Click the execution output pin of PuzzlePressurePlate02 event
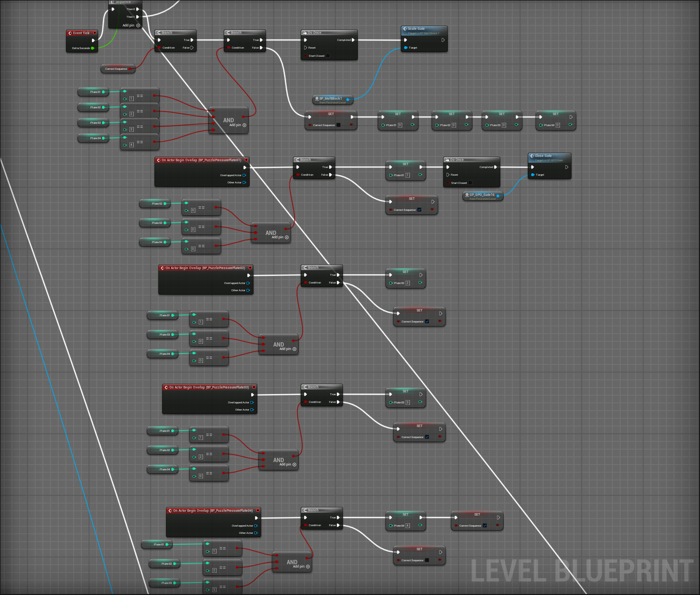The height and width of the screenshot is (595, 700). pyautogui.click(x=249, y=275)
